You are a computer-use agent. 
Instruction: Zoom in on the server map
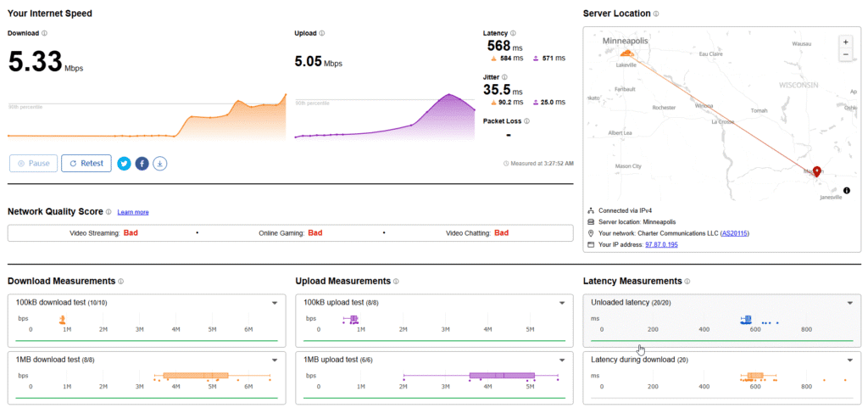click(x=844, y=41)
